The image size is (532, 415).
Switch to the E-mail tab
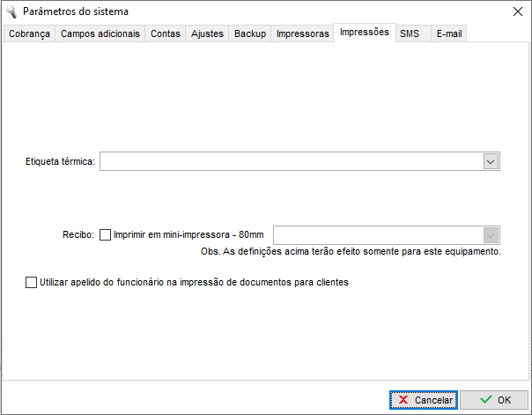point(449,33)
